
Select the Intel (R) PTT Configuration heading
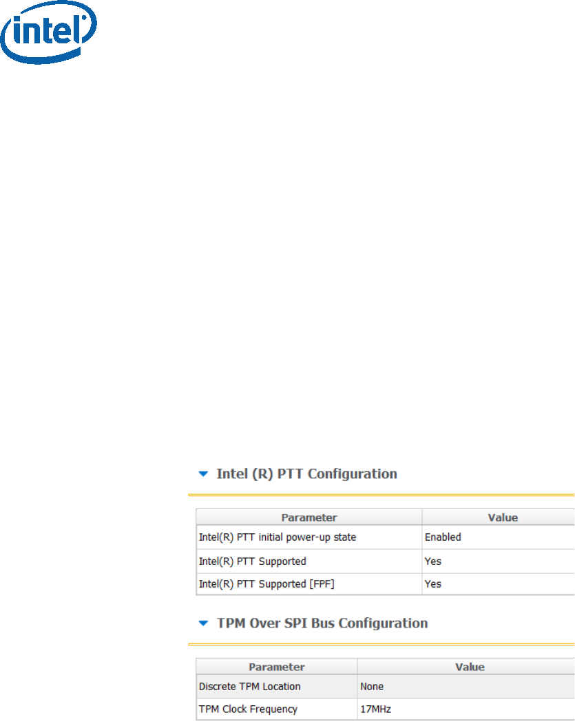click(306, 474)
